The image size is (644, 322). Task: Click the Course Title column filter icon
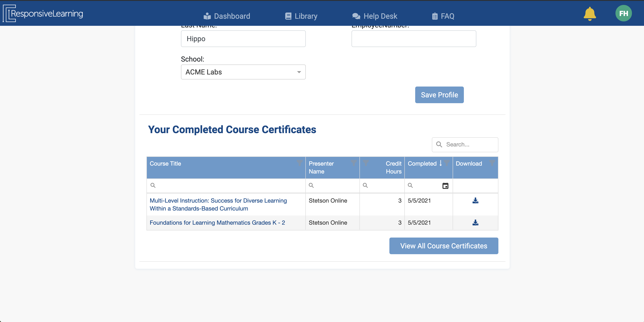pyautogui.click(x=300, y=163)
